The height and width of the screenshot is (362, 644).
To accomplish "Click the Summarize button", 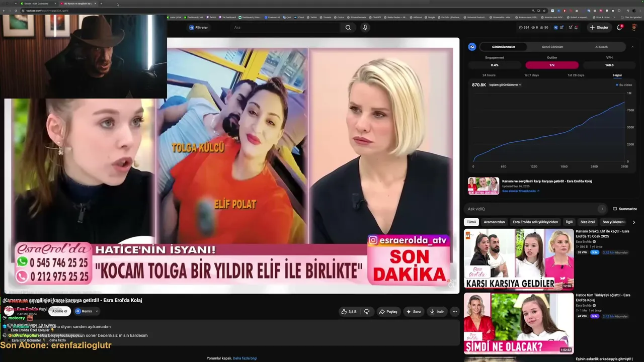I will pos(625,209).
